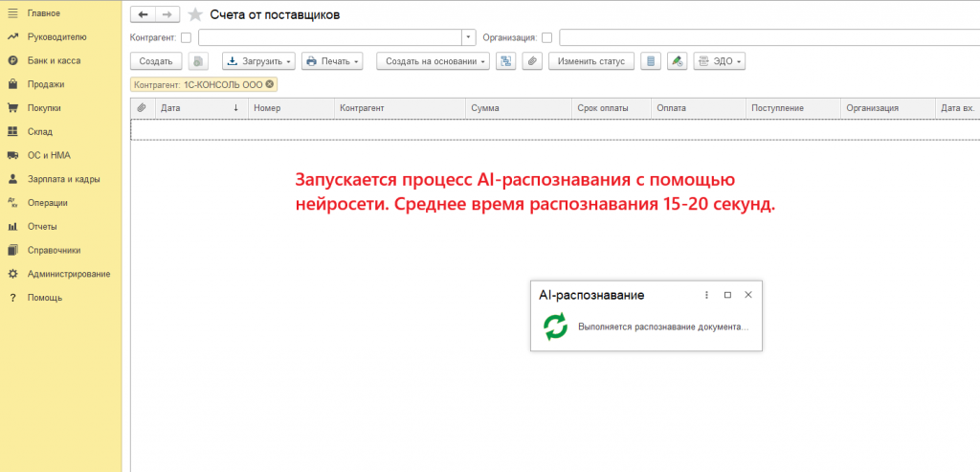Sort by the Номер column header

[x=291, y=108]
